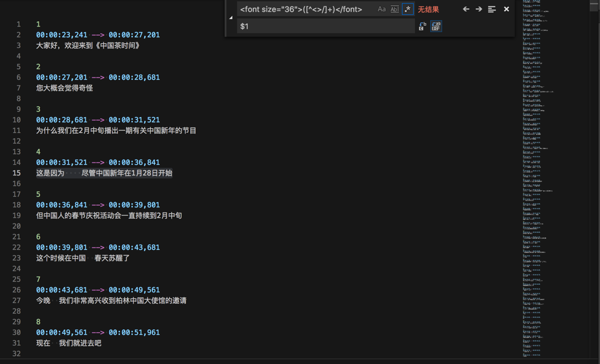Toggle Match Whole Word option
This screenshot has height=364, width=600.
(x=394, y=9)
